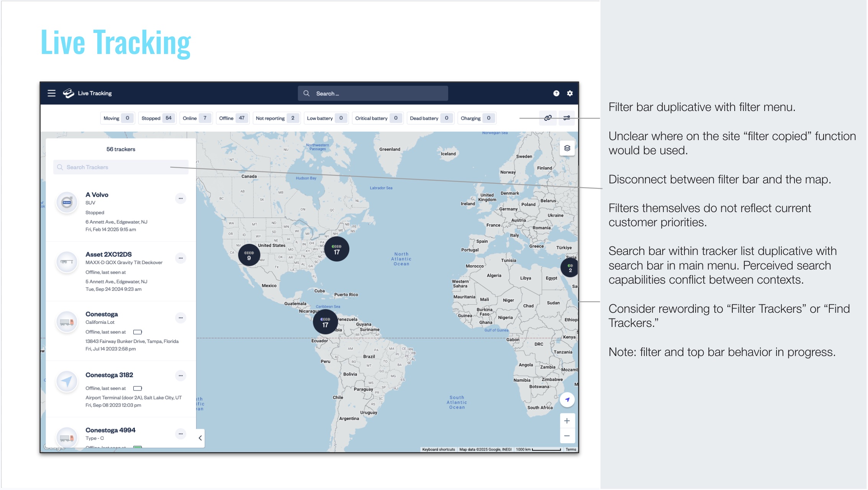The image size is (868, 490).
Task: Select the A Volvo tracker name
Action: click(97, 194)
